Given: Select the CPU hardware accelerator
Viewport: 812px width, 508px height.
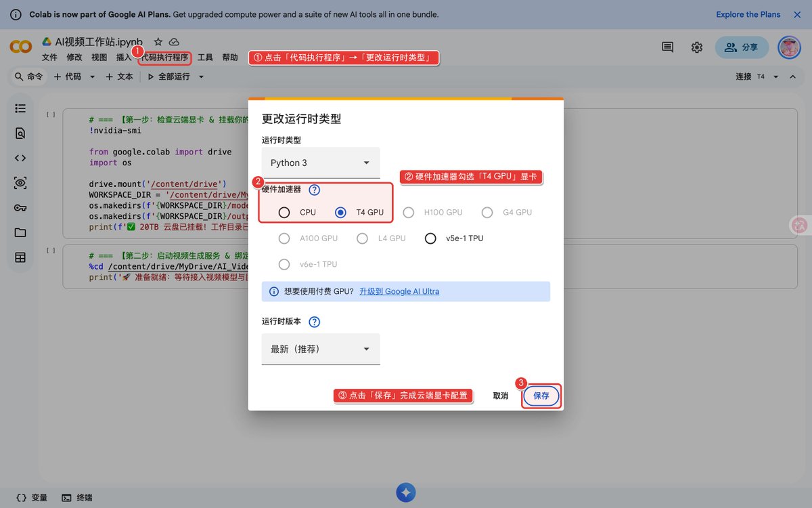Looking at the screenshot, I should point(284,213).
